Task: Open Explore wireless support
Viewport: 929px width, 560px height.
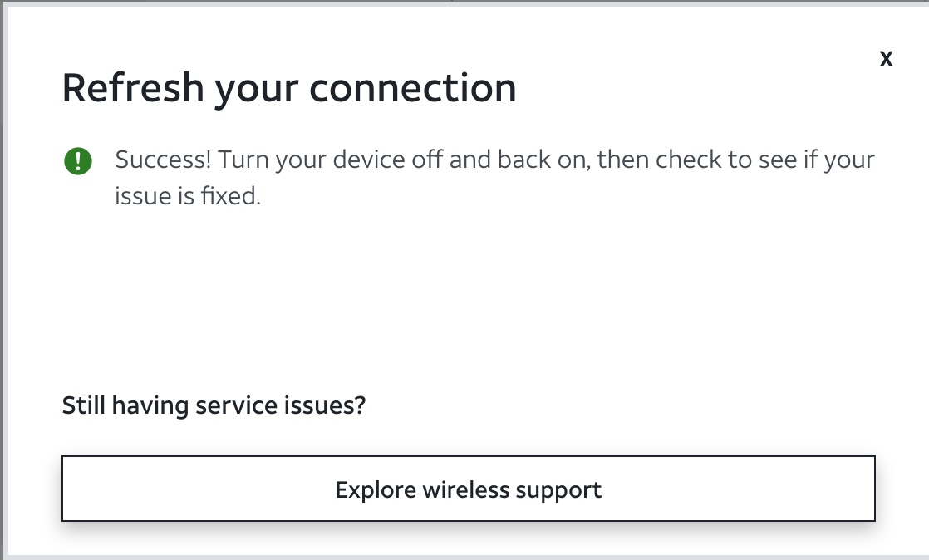Action: [x=468, y=489]
